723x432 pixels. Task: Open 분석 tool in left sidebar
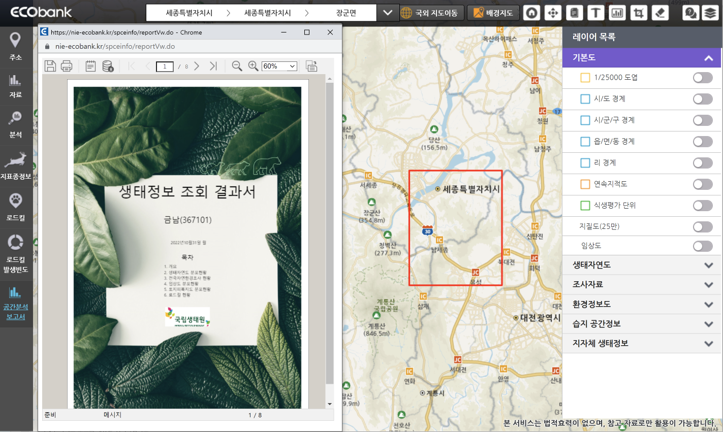(15, 123)
